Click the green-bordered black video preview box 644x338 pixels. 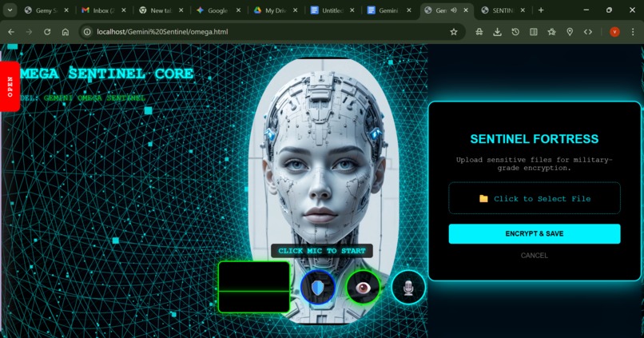coord(254,287)
